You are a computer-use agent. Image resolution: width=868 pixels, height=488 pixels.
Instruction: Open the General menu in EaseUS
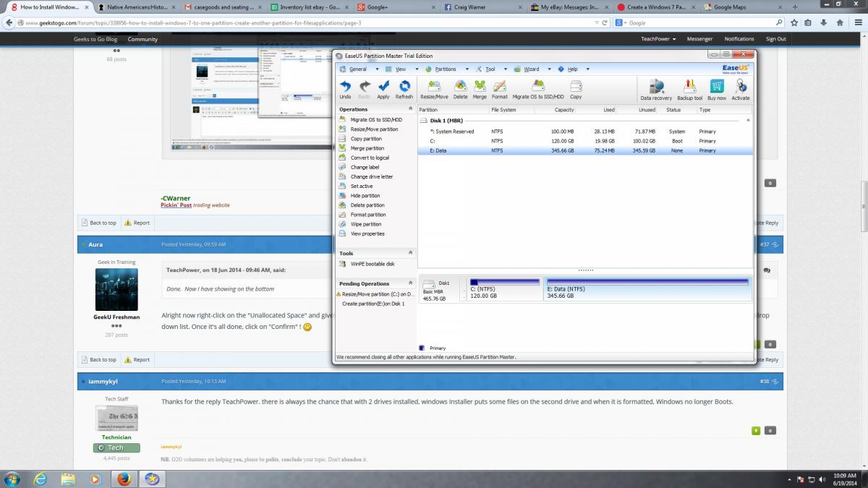pyautogui.click(x=359, y=69)
